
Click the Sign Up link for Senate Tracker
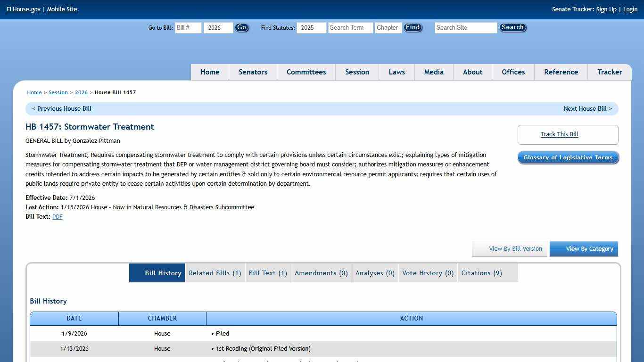point(606,9)
